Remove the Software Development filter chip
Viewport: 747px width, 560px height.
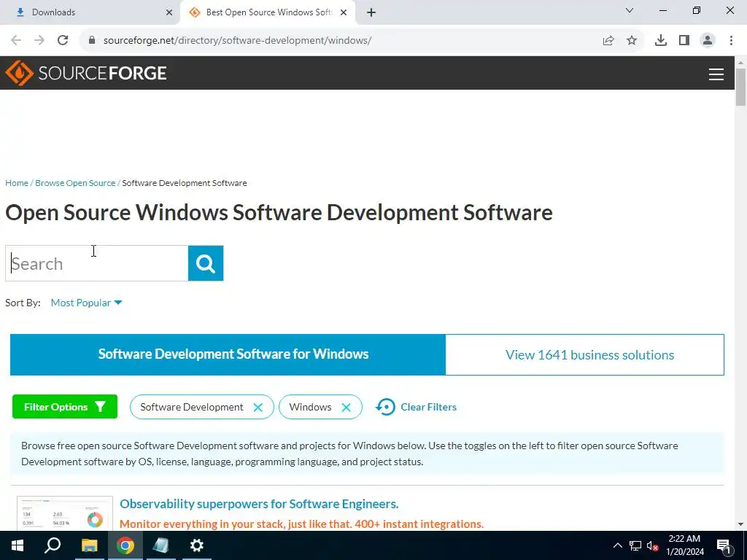click(x=258, y=407)
